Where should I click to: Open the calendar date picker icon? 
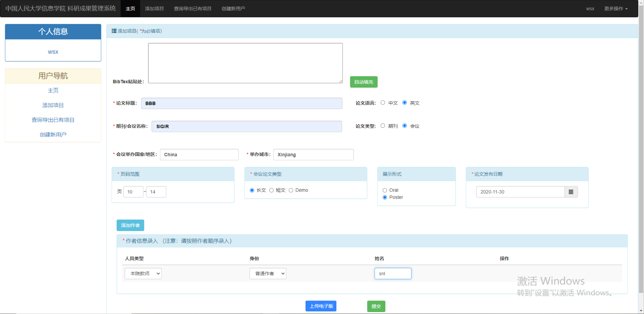571,192
